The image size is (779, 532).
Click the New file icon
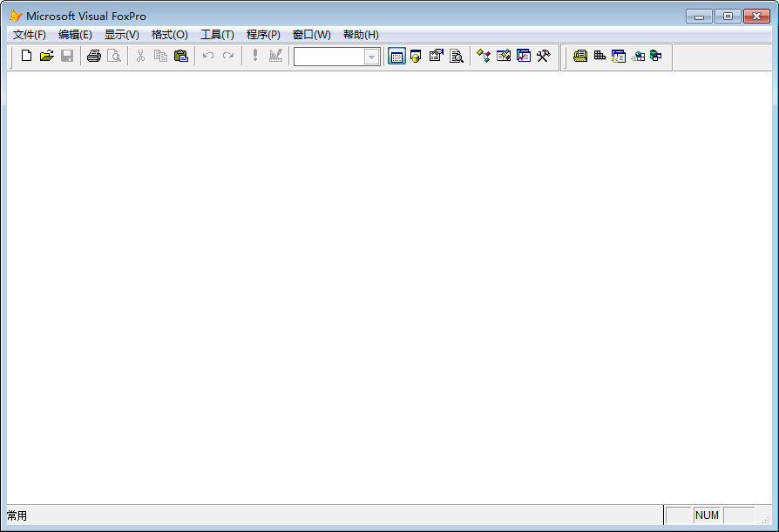pos(26,56)
